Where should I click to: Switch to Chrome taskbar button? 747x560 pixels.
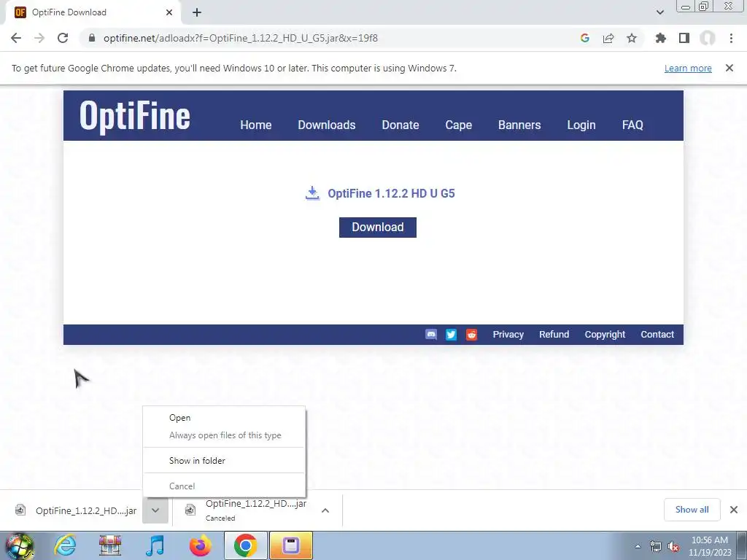click(x=245, y=545)
